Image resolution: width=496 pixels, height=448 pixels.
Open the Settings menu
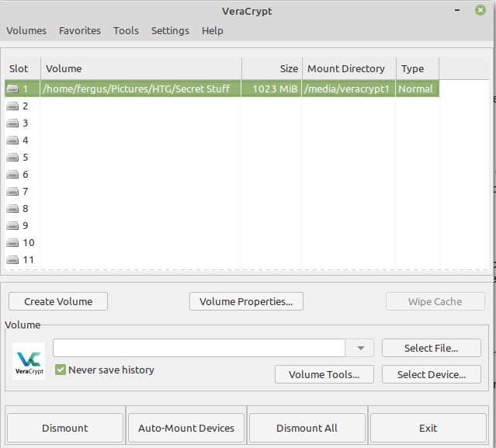pyautogui.click(x=170, y=31)
